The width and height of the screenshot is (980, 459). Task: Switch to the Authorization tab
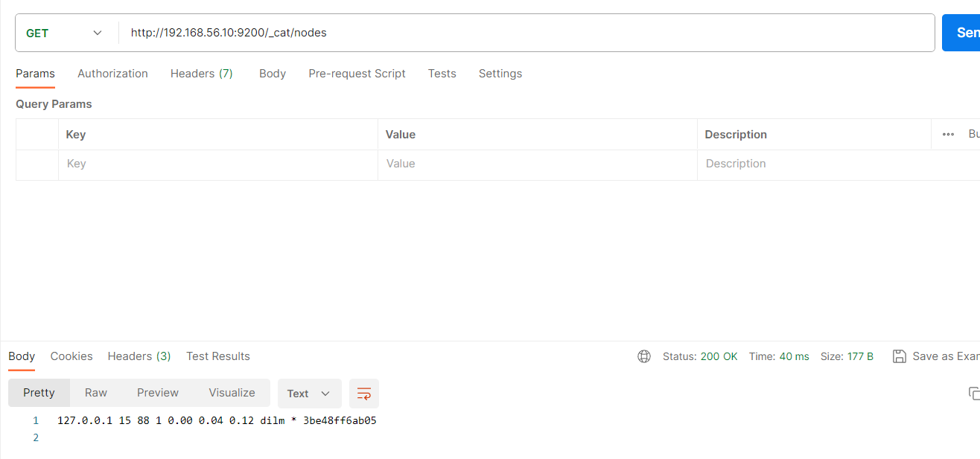pos(112,74)
